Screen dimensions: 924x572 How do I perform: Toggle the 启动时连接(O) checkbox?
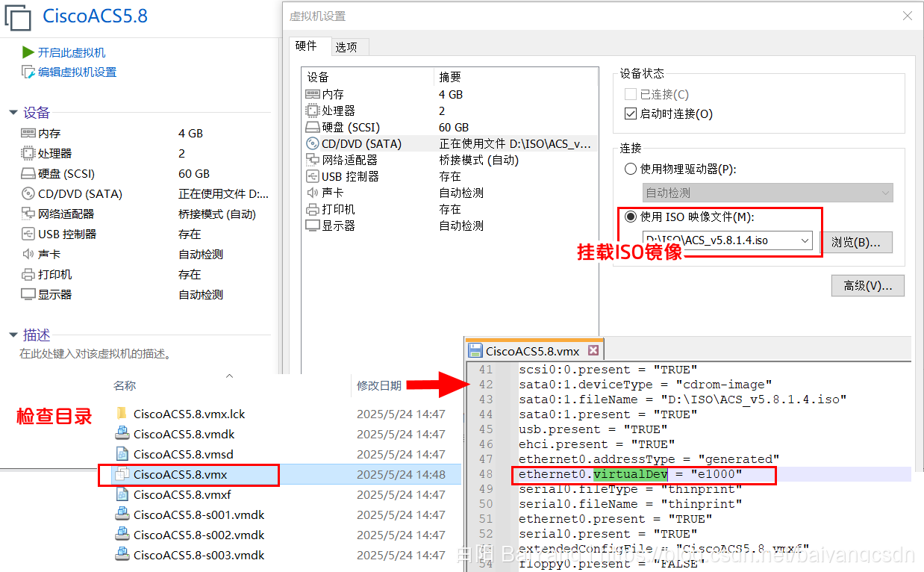click(631, 114)
